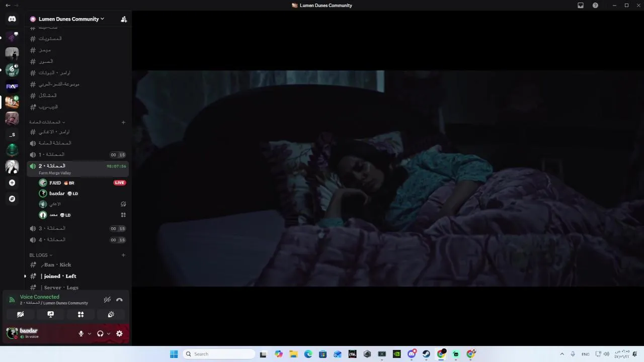Collapse BL LOGS category
Screen dimensions: 644x362
tap(41, 255)
